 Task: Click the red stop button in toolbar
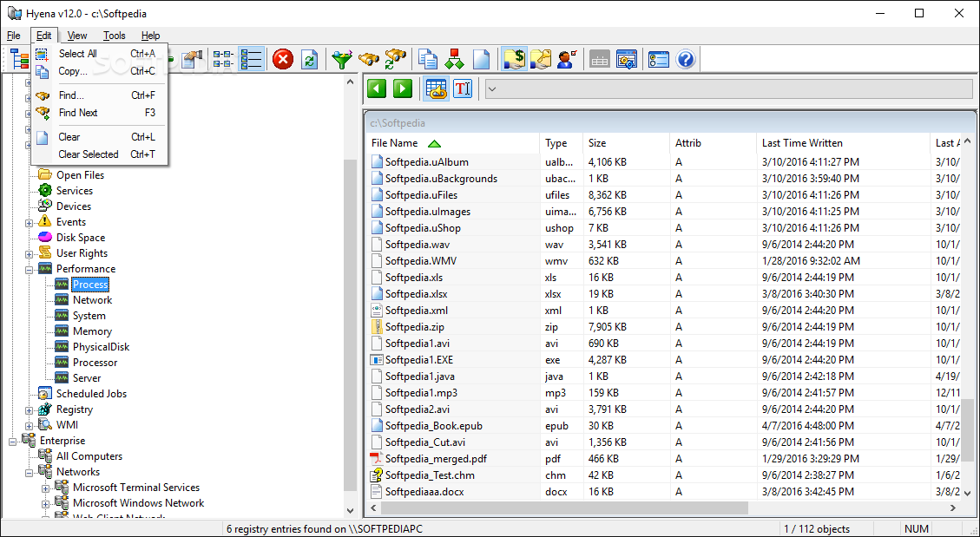283,59
